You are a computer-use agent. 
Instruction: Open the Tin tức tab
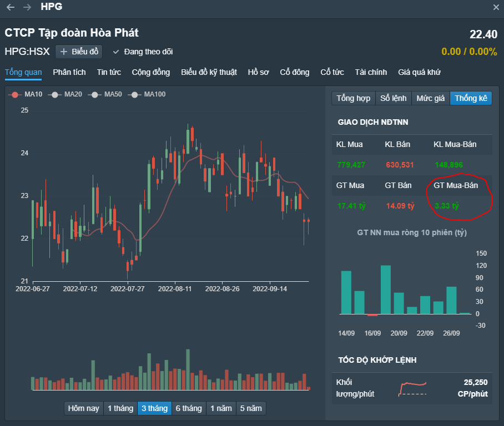click(x=109, y=72)
